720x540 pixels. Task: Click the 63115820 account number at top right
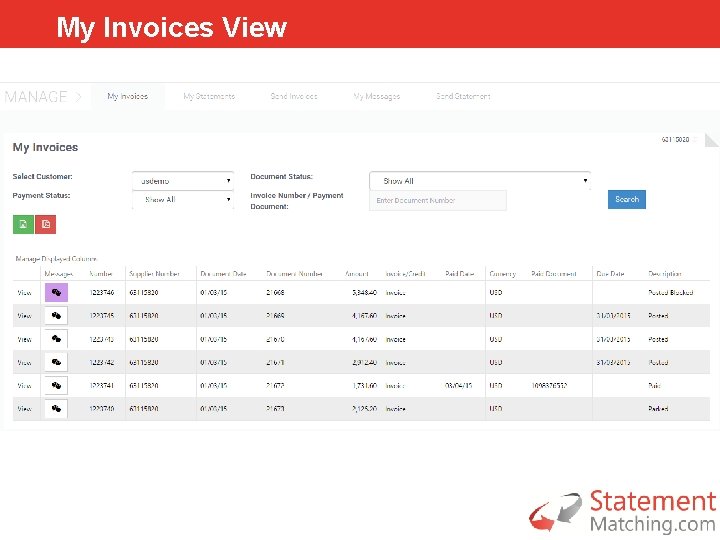pos(675,140)
